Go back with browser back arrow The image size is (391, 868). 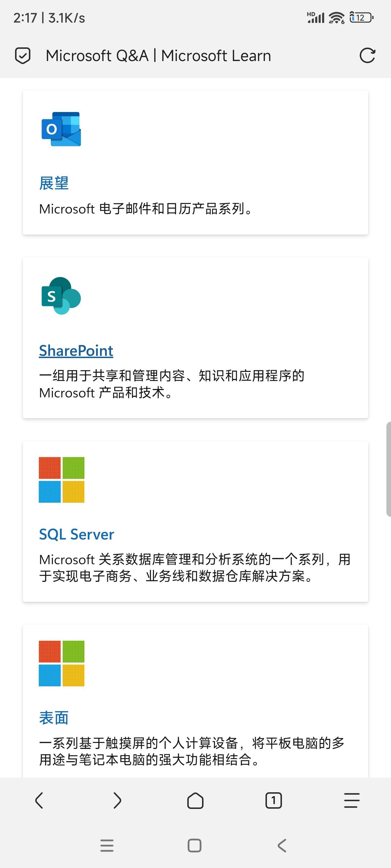39,800
